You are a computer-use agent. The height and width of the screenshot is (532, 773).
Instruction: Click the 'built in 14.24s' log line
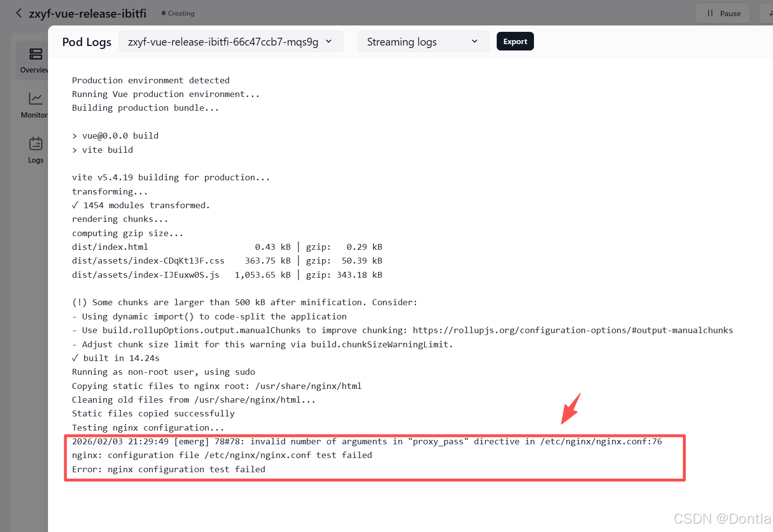[x=116, y=358]
